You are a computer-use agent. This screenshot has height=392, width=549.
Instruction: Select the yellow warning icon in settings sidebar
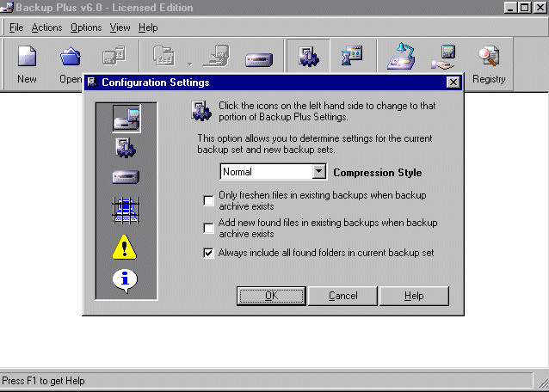[x=125, y=247]
